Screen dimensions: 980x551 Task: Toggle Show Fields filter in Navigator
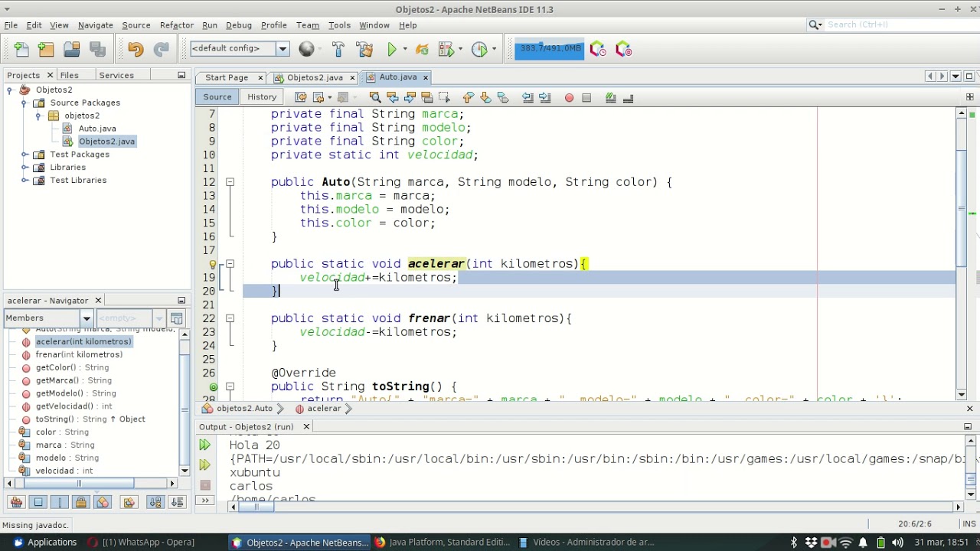tap(38, 503)
